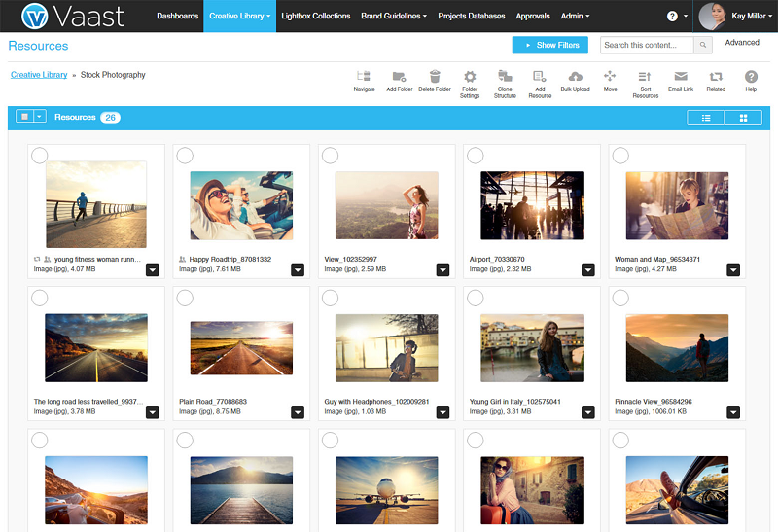Click the search magnifier icon

pyautogui.click(x=703, y=45)
